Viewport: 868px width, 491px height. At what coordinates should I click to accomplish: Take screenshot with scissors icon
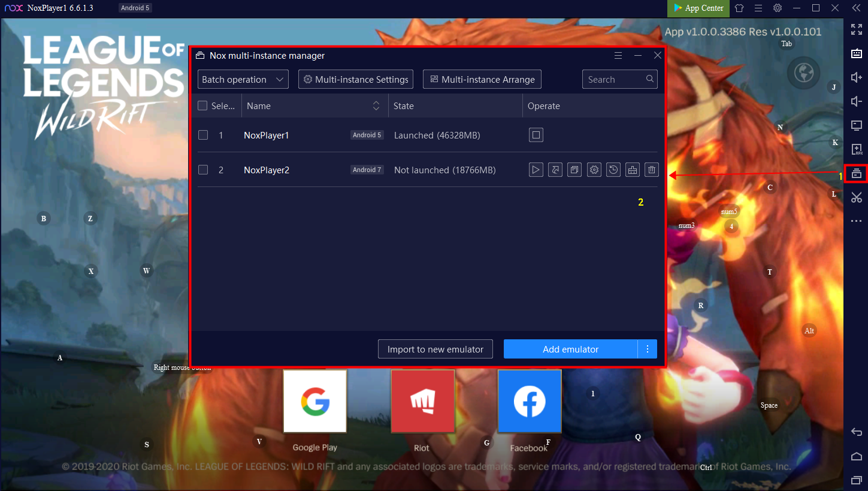[x=857, y=197]
